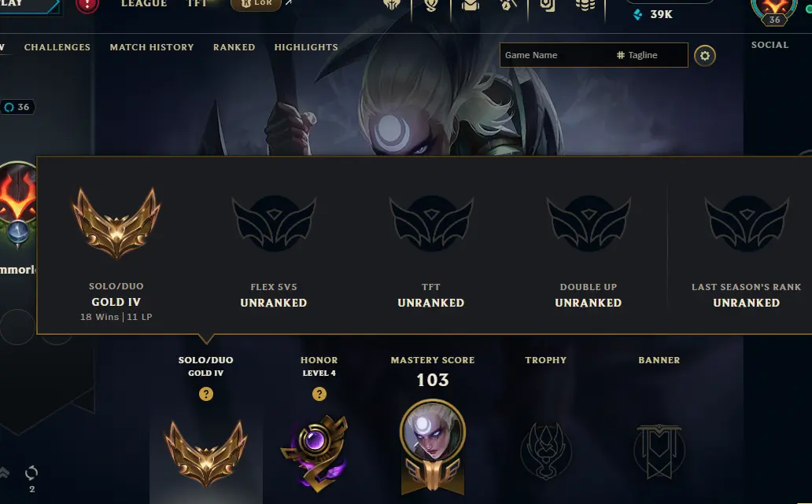Switch to the Challenges tab
Viewport: 812px width, 504px height.
[x=57, y=47]
